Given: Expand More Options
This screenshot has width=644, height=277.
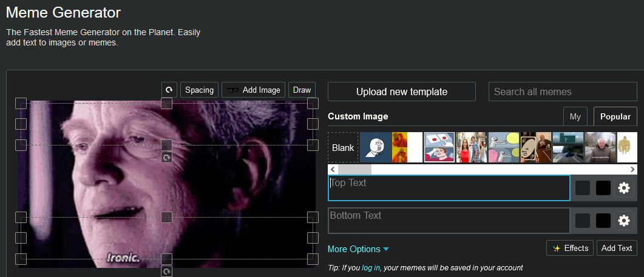Looking at the screenshot, I should (358, 249).
